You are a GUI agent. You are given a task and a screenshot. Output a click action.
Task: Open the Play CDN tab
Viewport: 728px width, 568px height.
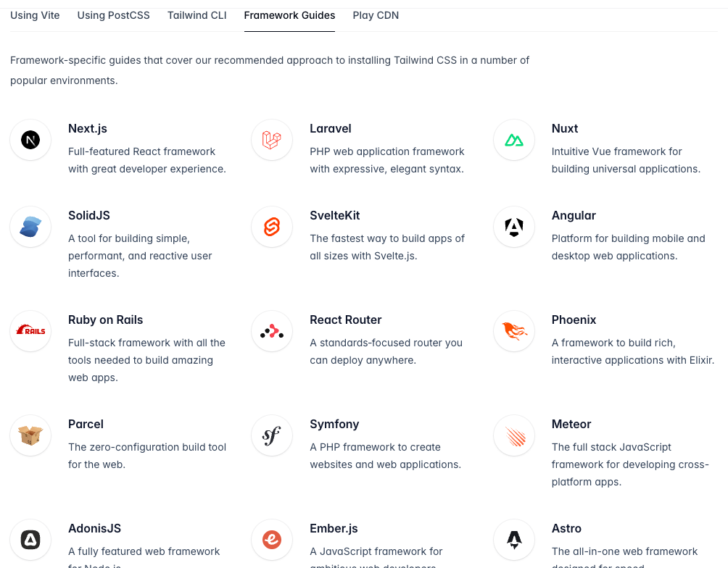pyautogui.click(x=376, y=15)
